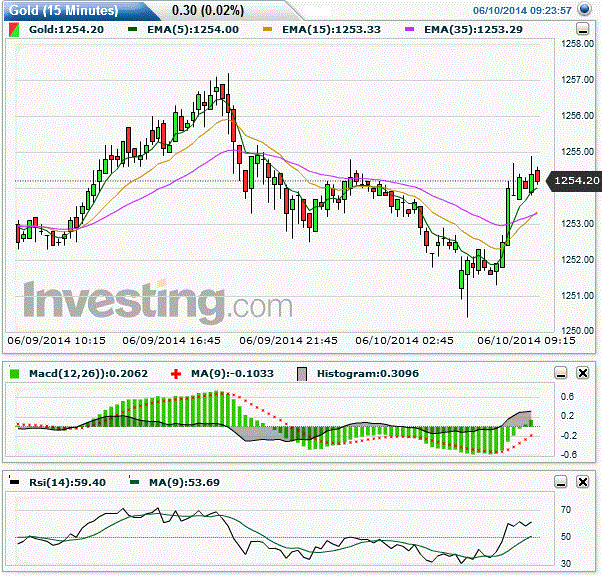Click the EMA(5):1254.00 value
Screen dimensions: 602x576
193,30
